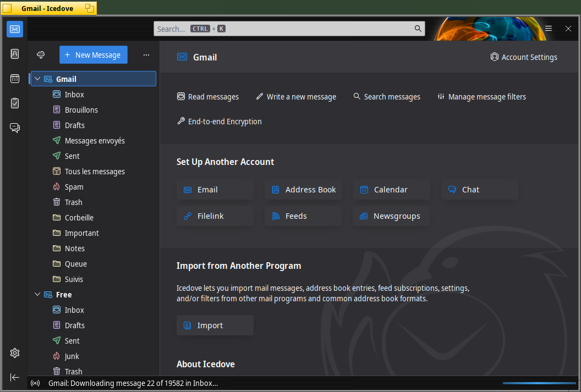Click the window icon in title bar
Image resolution: width=581 pixels, height=392 pixels.
7,8
